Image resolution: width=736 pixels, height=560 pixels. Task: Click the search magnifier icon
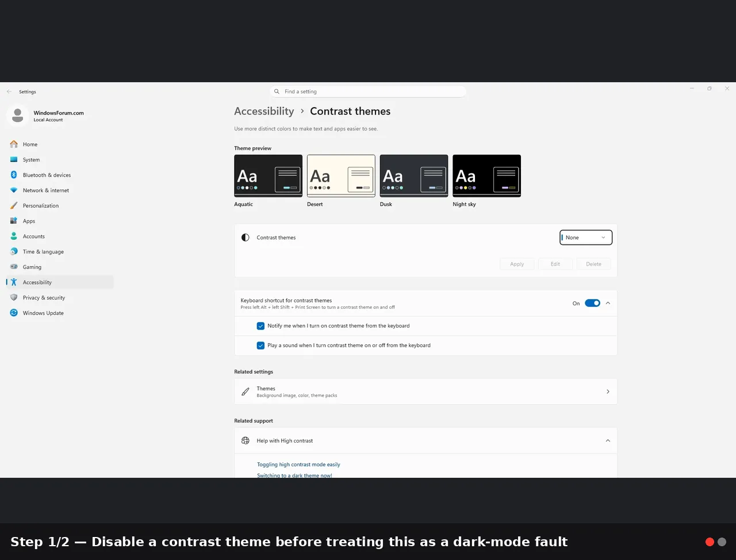277,91
